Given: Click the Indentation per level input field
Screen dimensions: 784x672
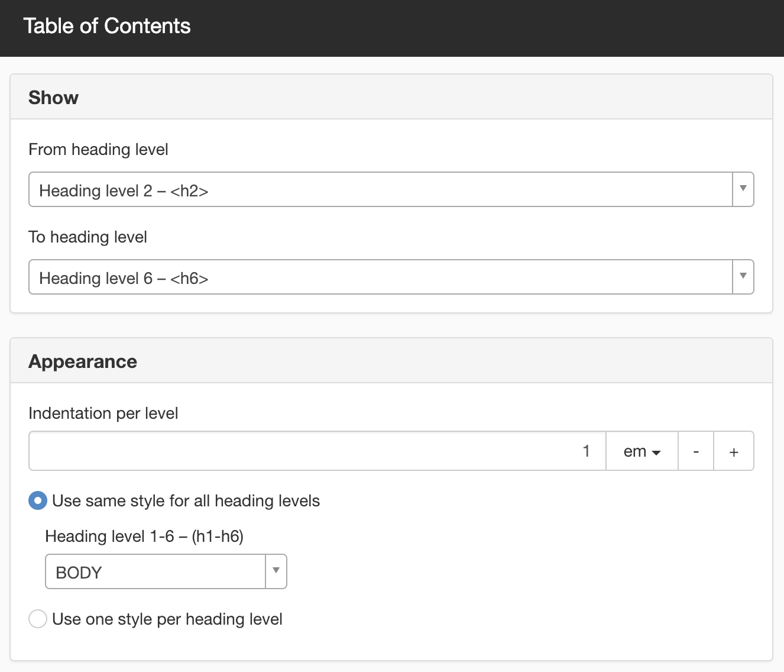Looking at the screenshot, I should [318, 451].
